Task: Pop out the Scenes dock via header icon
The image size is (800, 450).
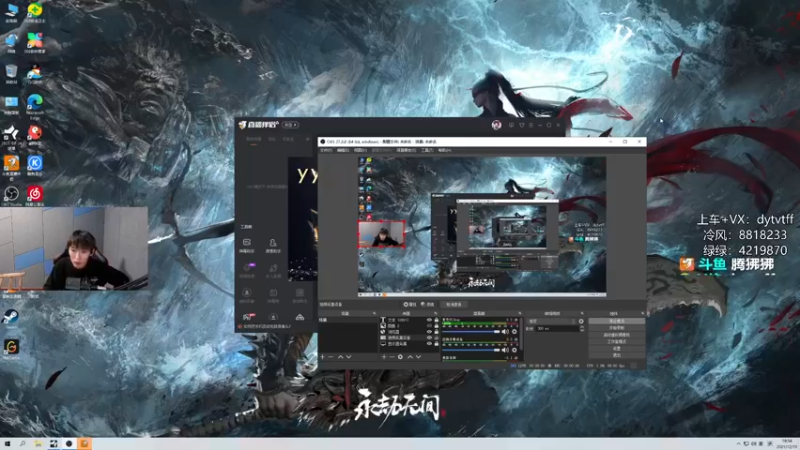Action: 374,313
